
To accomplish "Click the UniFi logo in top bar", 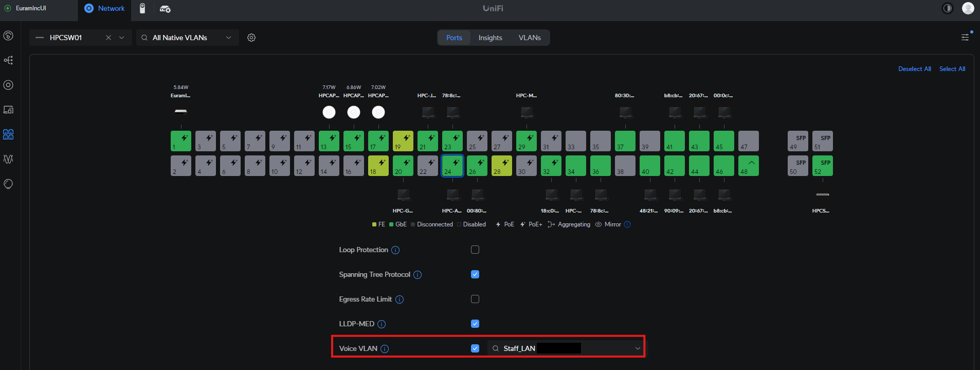I will pos(493,8).
